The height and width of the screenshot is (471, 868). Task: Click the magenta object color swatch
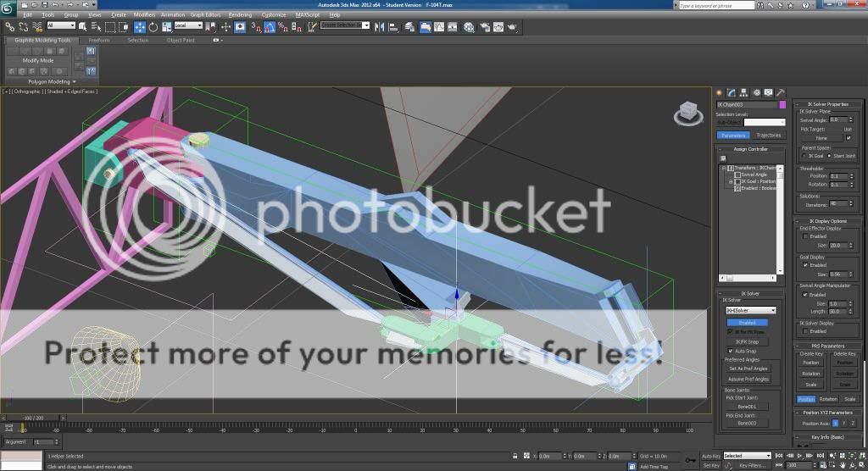pyautogui.click(x=782, y=104)
